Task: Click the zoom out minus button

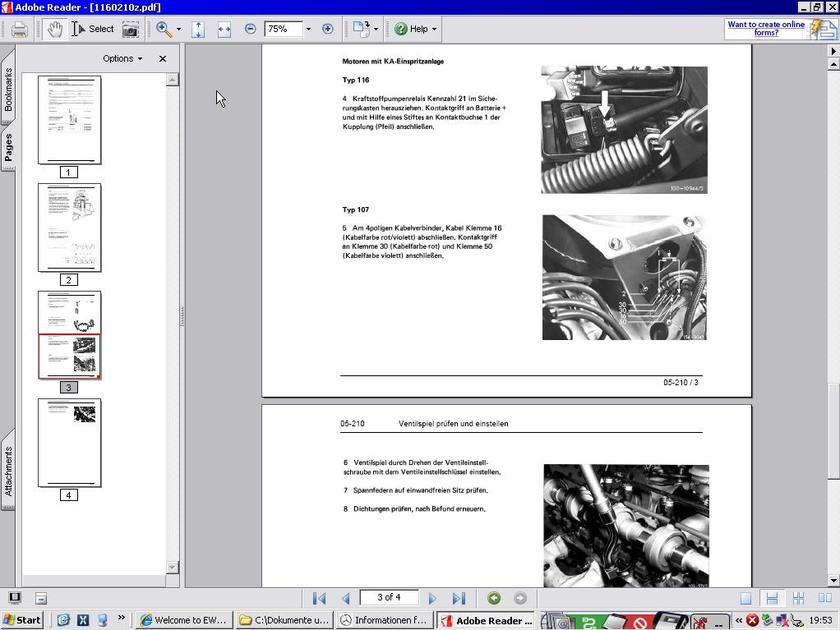Action: click(x=250, y=29)
